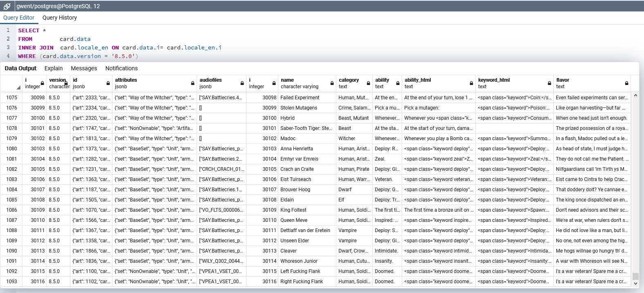Click the 'Madoc' name cell
Screen dimensions: 644x293
(x=307, y=139)
